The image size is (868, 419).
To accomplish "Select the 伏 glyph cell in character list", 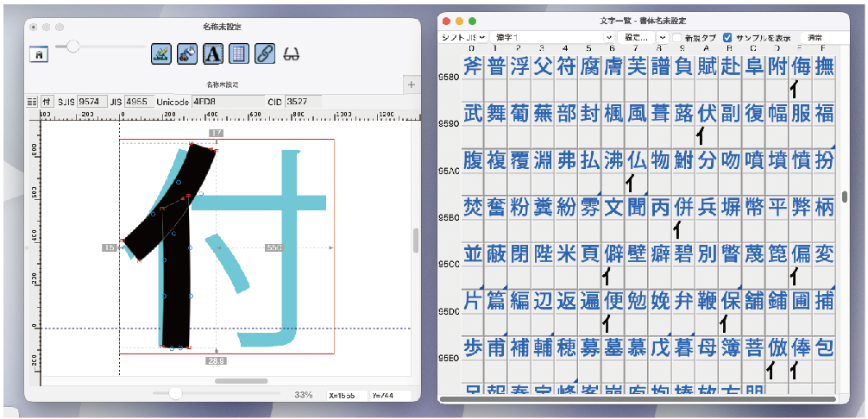I will click(x=707, y=113).
